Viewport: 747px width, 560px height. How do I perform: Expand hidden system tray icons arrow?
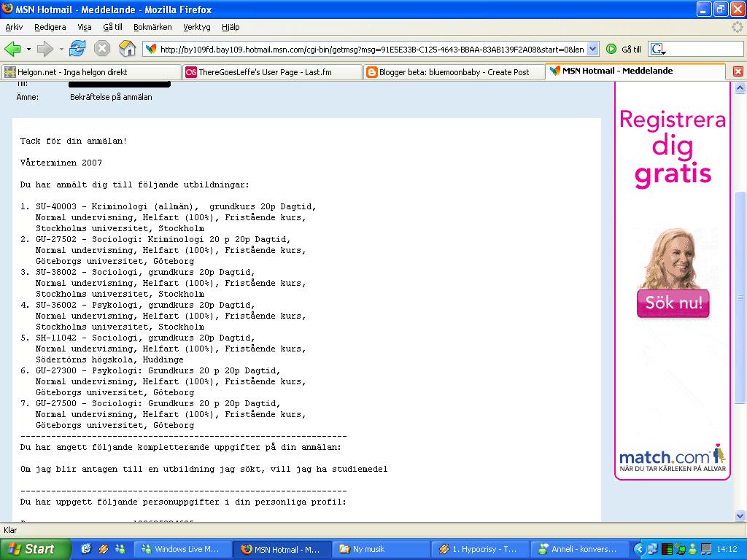pyautogui.click(x=640, y=549)
